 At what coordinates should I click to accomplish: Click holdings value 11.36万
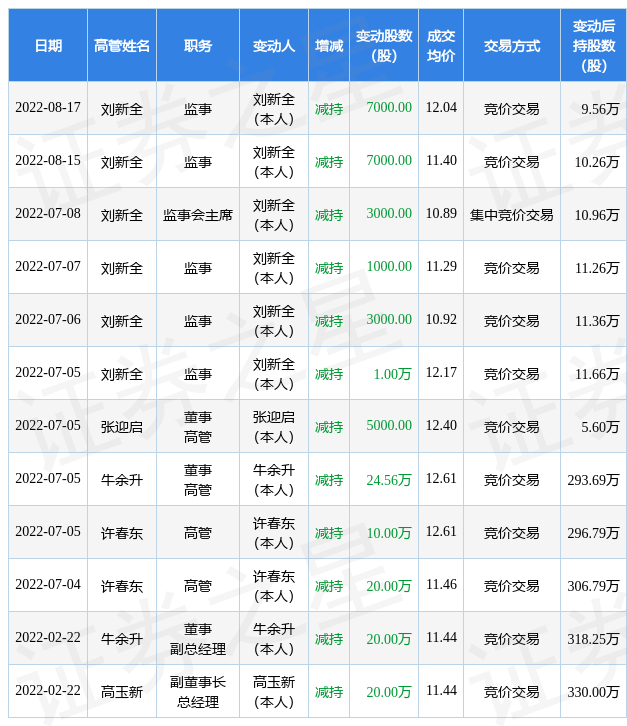pos(597,321)
